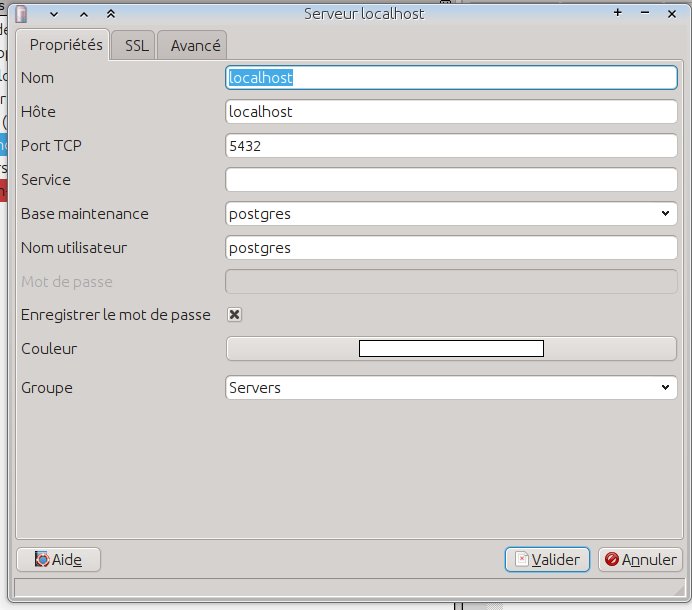
Task: Open help with the Aide button
Action: (x=59, y=560)
